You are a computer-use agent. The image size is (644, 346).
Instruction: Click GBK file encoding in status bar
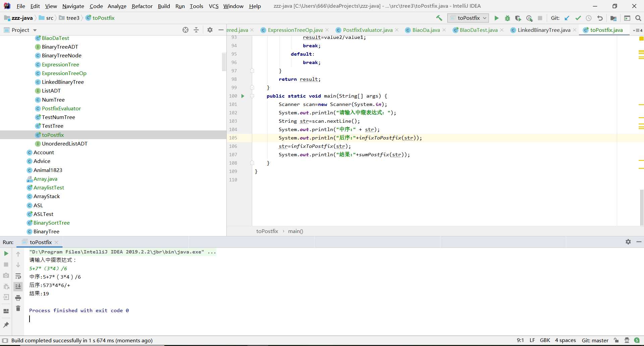click(x=545, y=340)
